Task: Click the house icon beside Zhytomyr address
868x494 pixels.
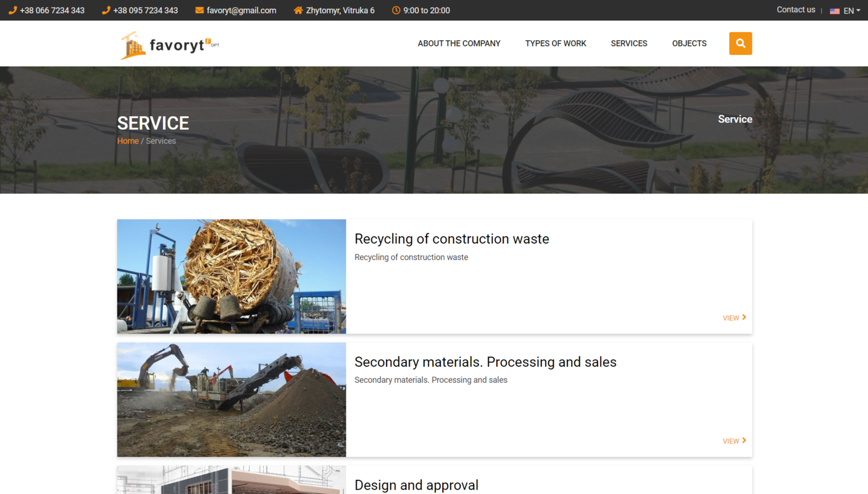Action: 299,10
